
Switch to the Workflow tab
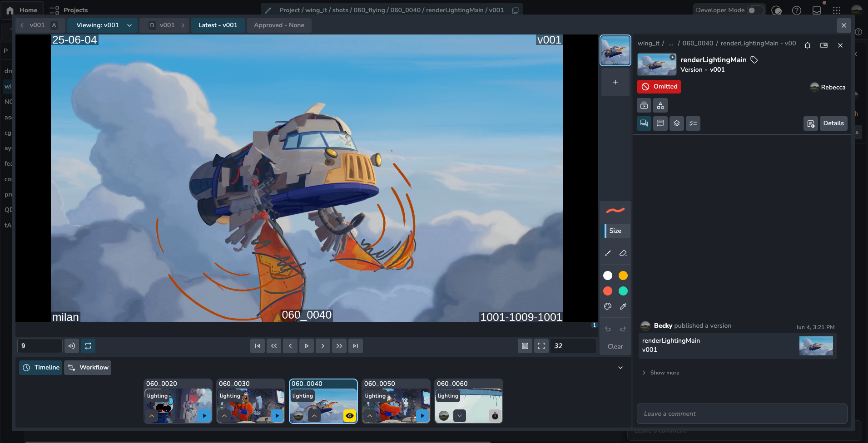tap(88, 368)
